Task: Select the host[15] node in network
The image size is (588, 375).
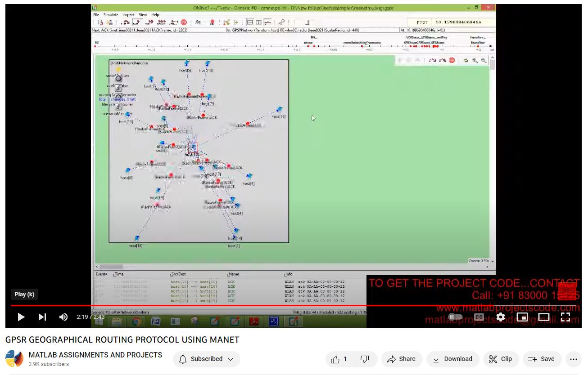Action: (279, 110)
